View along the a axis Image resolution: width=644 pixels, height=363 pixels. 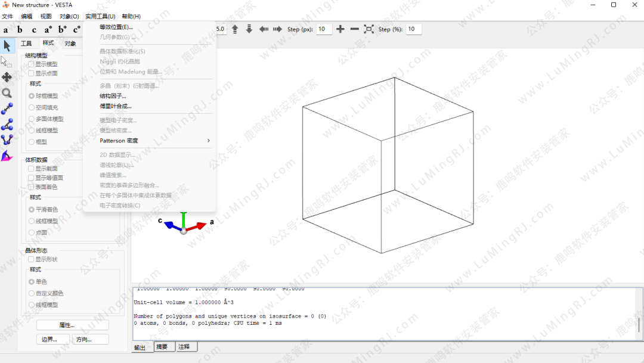coord(5,29)
